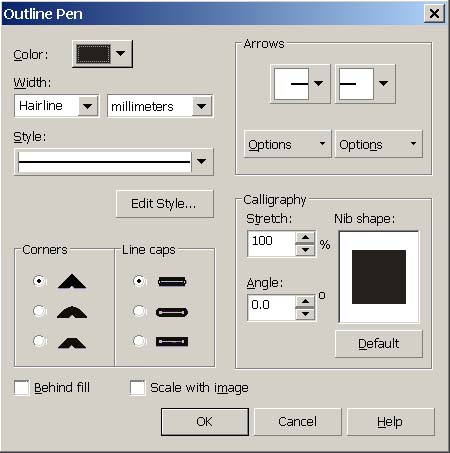The image size is (450, 453).
Task: Click the start arrowhead preview
Action: pyautogui.click(x=291, y=84)
